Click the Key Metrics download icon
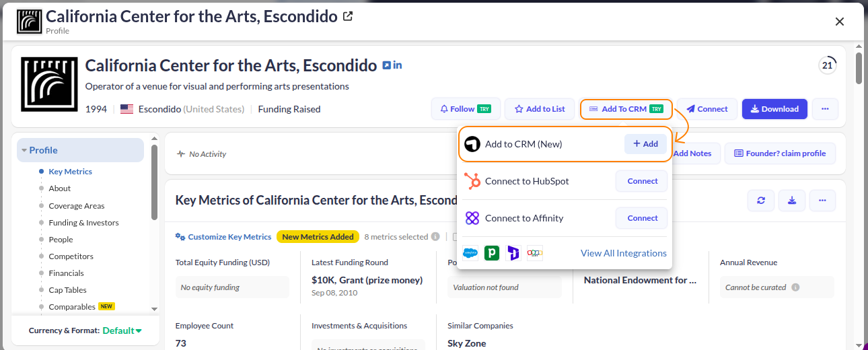Screen dimensions: 868x350 point(791,201)
